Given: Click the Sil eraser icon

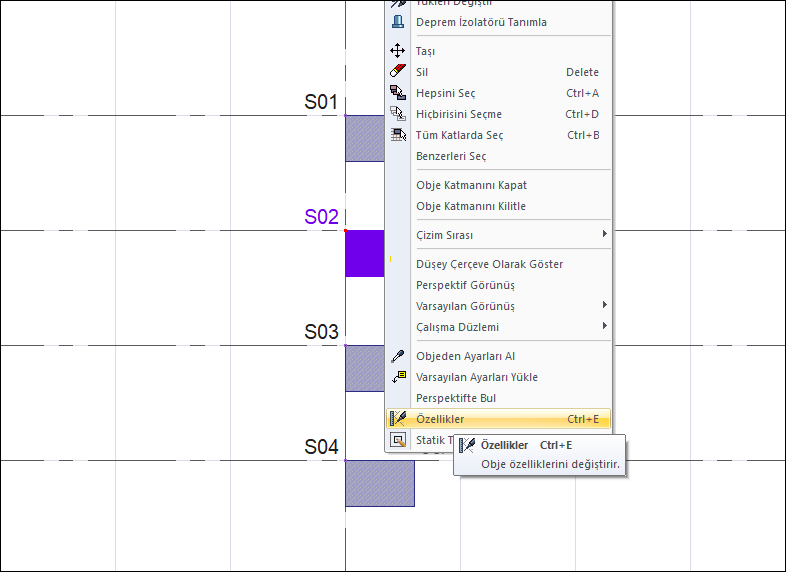Looking at the screenshot, I should (x=398, y=71).
